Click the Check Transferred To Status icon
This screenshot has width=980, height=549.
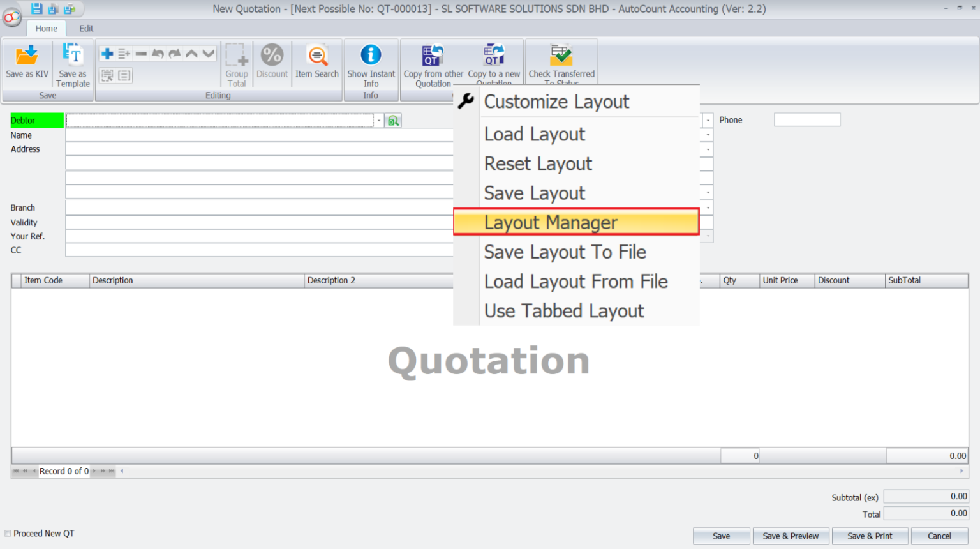[x=561, y=56]
